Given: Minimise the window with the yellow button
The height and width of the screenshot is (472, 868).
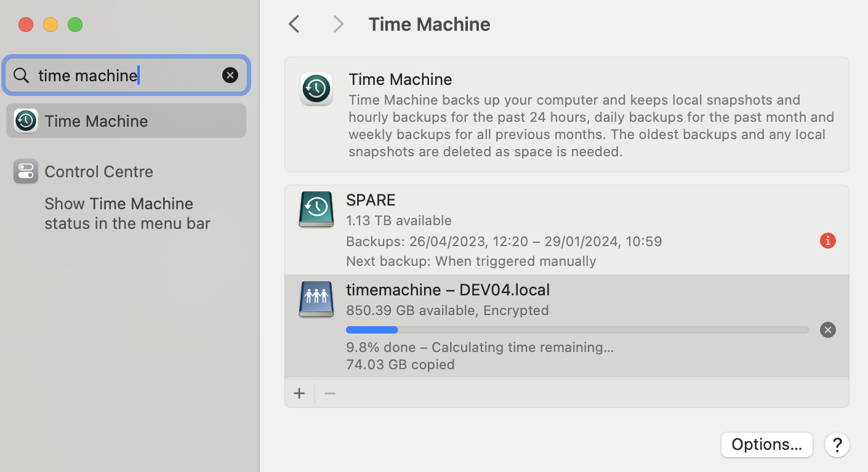Looking at the screenshot, I should [x=50, y=25].
